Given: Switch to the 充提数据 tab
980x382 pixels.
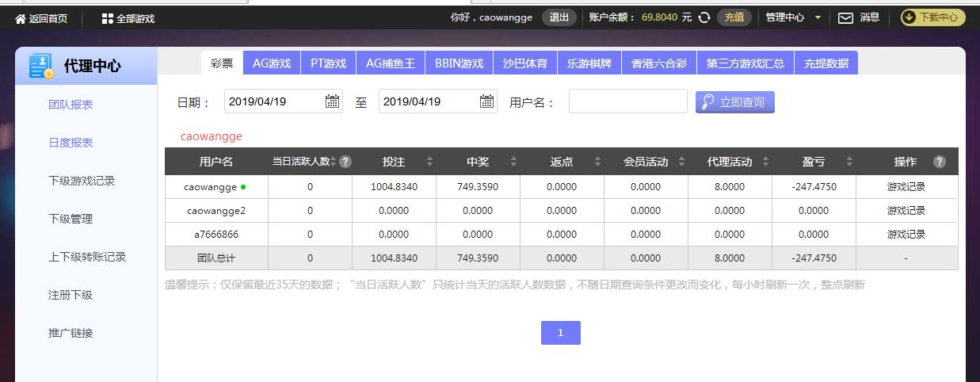Looking at the screenshot, I should (x=826, y=63).
